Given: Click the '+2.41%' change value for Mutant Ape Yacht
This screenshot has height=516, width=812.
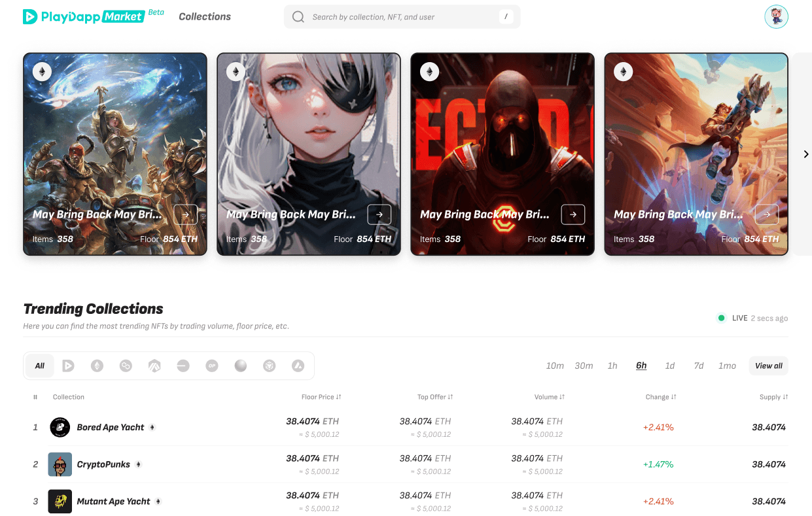Looking at the screenshot, I should 658,502.
